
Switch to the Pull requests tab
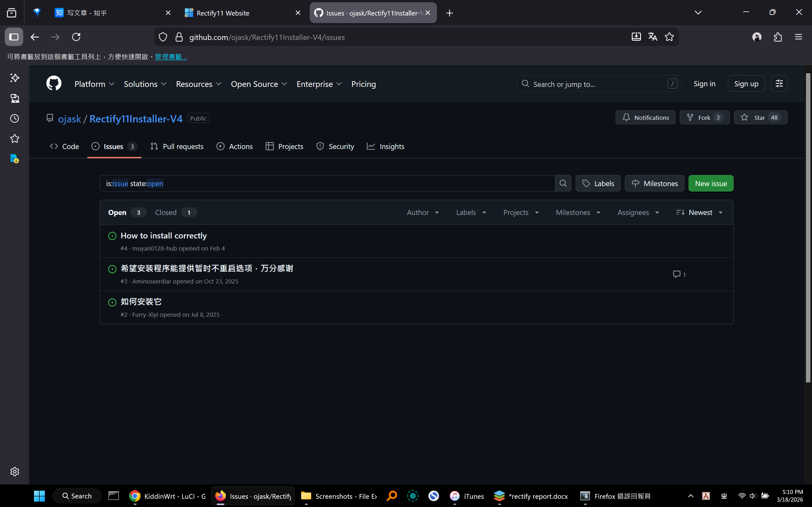177,146
